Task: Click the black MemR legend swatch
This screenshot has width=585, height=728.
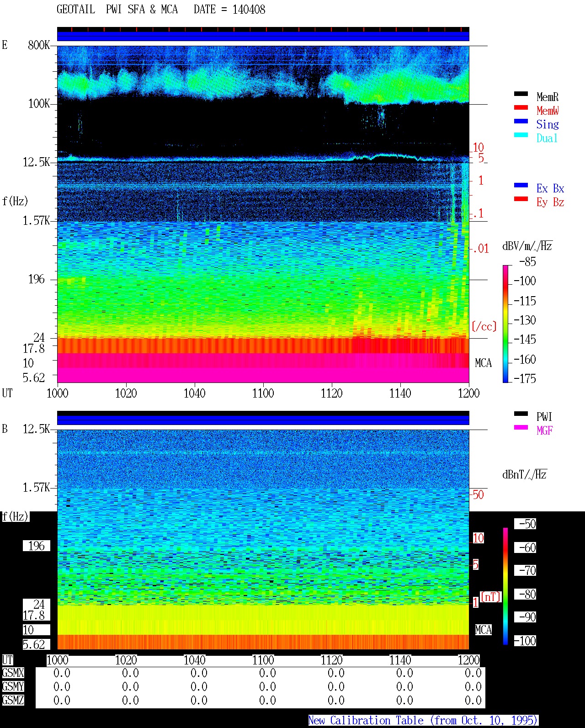Action: pyautogui.click(x=521, y=94)
